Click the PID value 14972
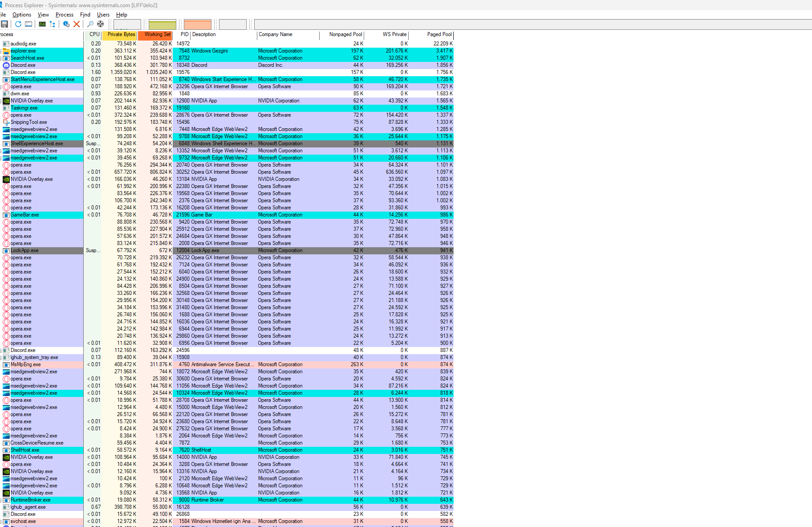This screenshot has width=812, height=527. (x=183, y=44)
